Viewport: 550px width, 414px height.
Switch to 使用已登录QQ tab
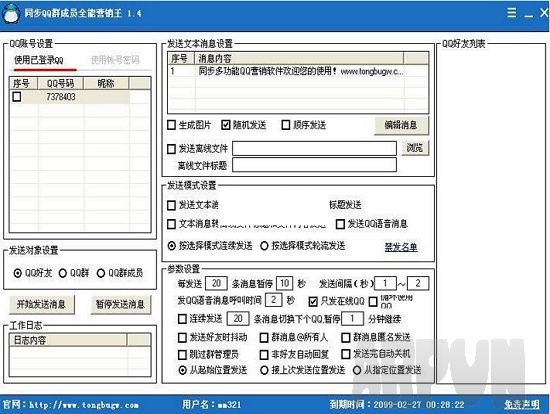point(39,60)
